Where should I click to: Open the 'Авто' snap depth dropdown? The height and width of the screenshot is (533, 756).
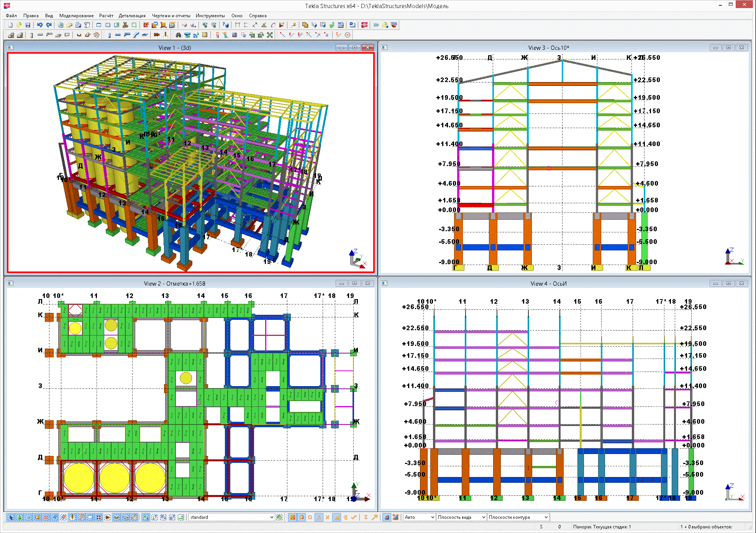point(433,517)
